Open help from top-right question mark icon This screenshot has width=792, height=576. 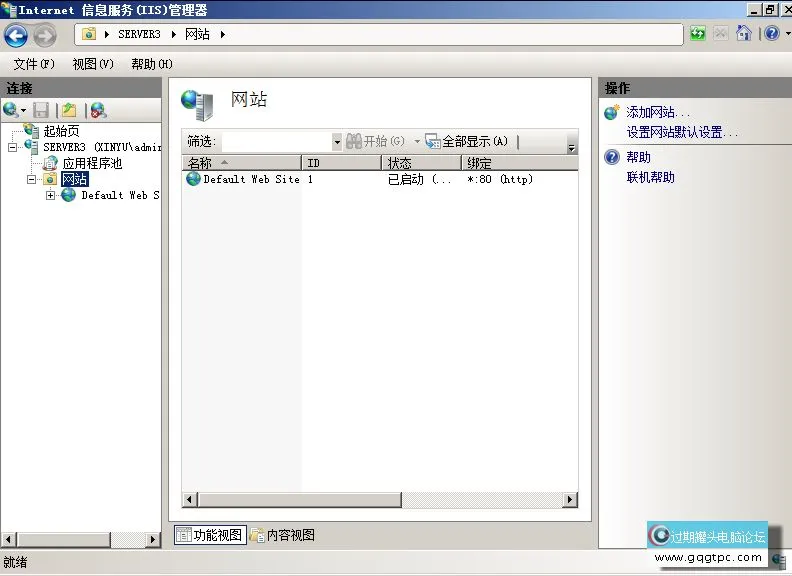[772, 34]
